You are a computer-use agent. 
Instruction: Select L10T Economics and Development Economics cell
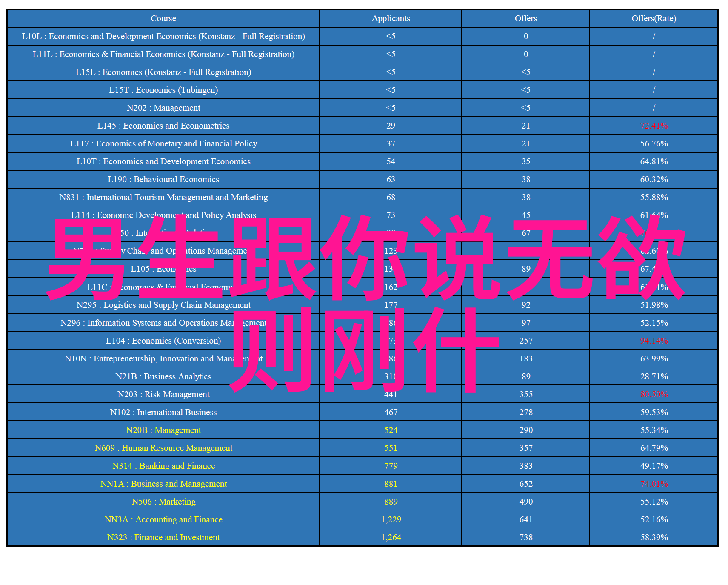163,161
